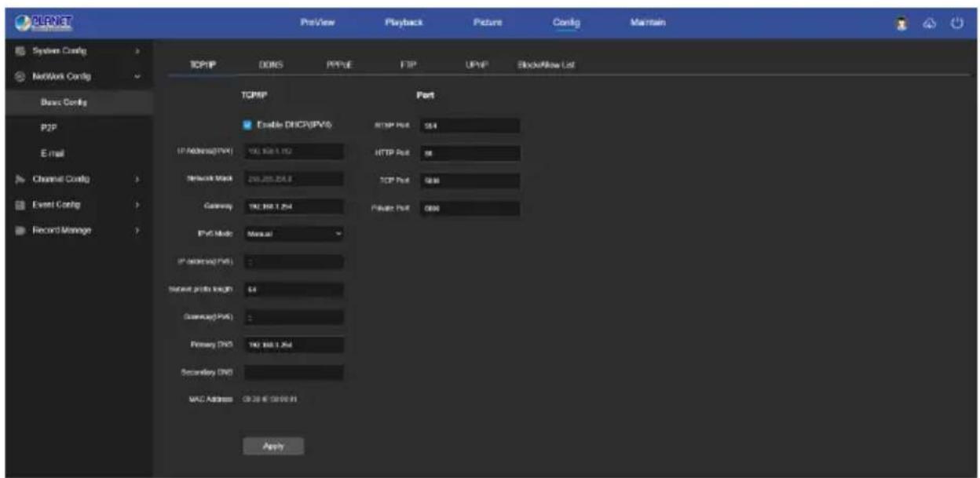Click the IP address(IPV6) field
Viewport: 980px width, 478px height.
pyautogui.click(x=294, y=261)
